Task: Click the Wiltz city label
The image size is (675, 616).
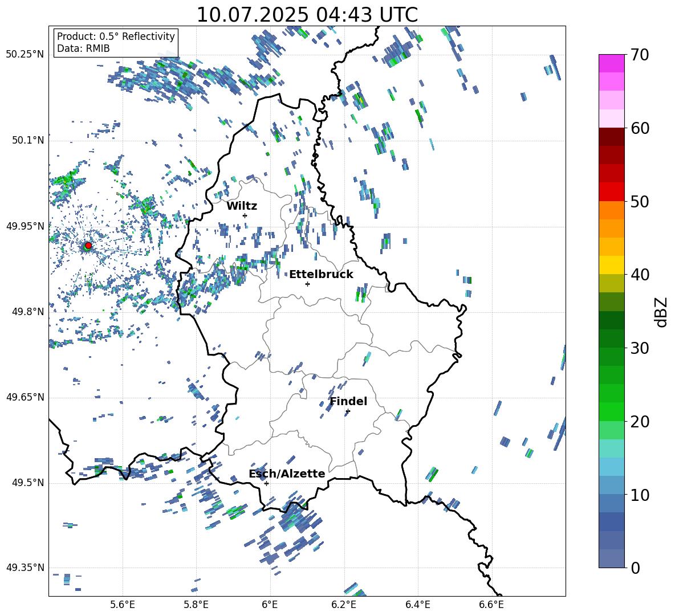Action: (x=242, y=206)
